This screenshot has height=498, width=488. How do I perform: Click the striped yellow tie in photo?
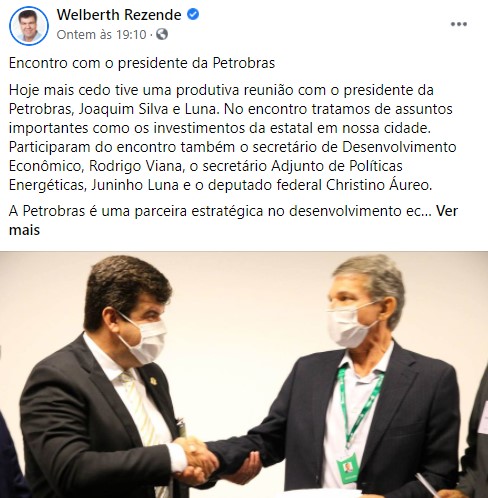pos(142,413)
